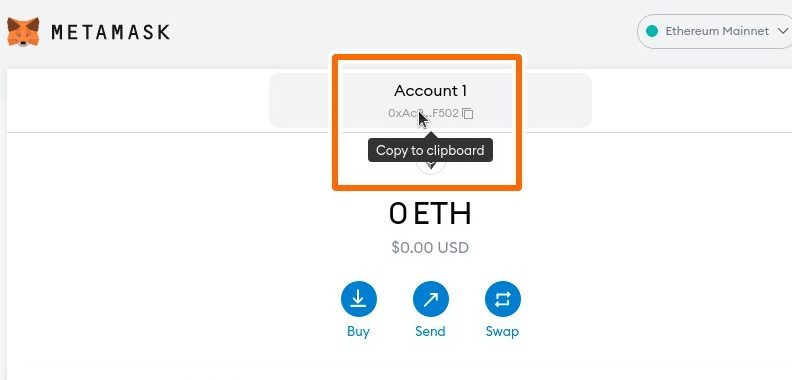This screenshot has height=380, width=792.
Task: Click the Buy text label
Action: pos(358,331)
